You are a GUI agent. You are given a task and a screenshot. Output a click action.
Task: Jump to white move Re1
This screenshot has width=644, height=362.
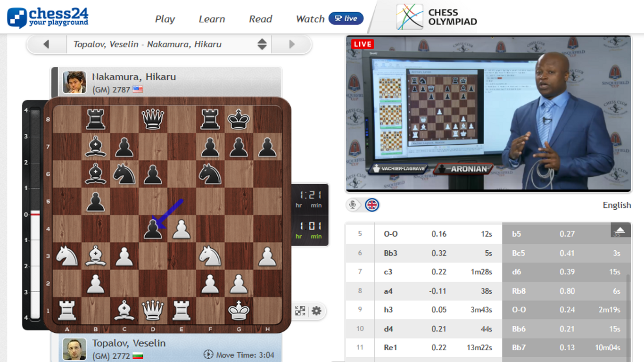pos(391,348)
